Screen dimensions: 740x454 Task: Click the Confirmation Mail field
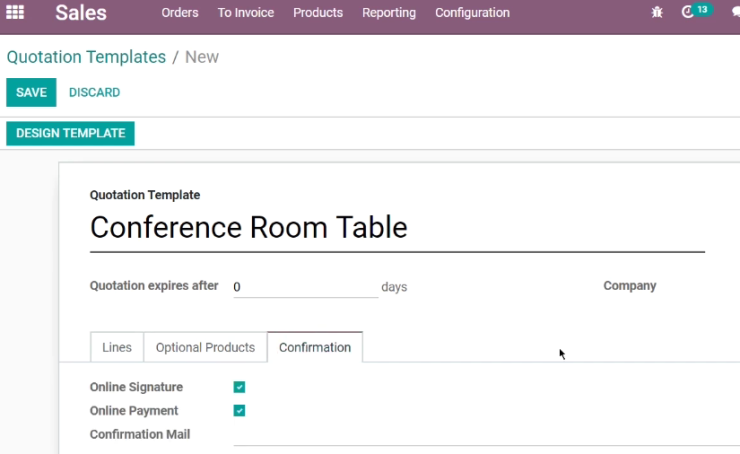pos(487,435)
